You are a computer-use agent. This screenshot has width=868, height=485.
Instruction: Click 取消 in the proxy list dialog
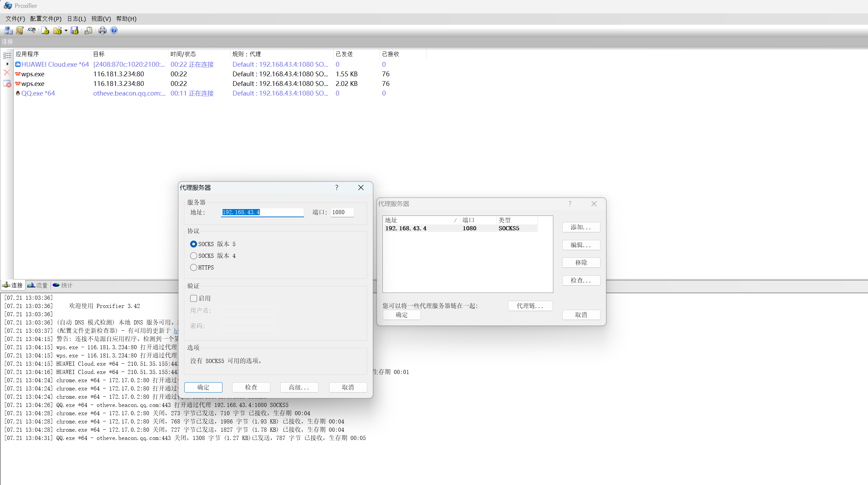[x=581, y=315]
